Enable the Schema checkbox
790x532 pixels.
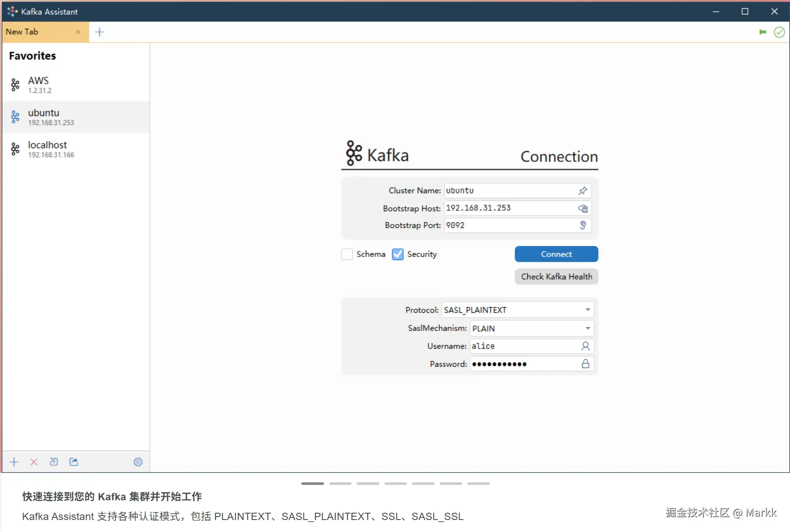coord(347,254)
